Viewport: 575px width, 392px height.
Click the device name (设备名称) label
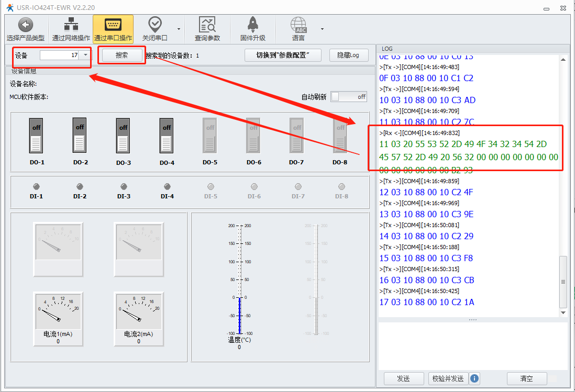pyautogui.click(x=23, y=84)
